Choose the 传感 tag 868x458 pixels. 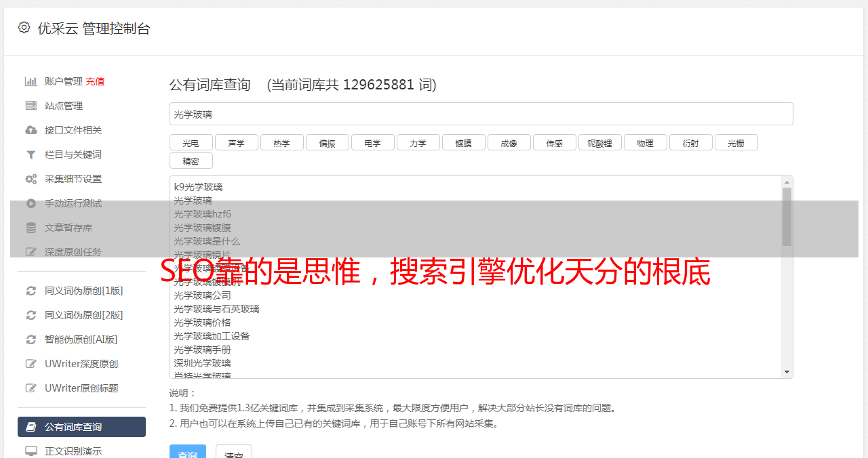coord(554,142)
